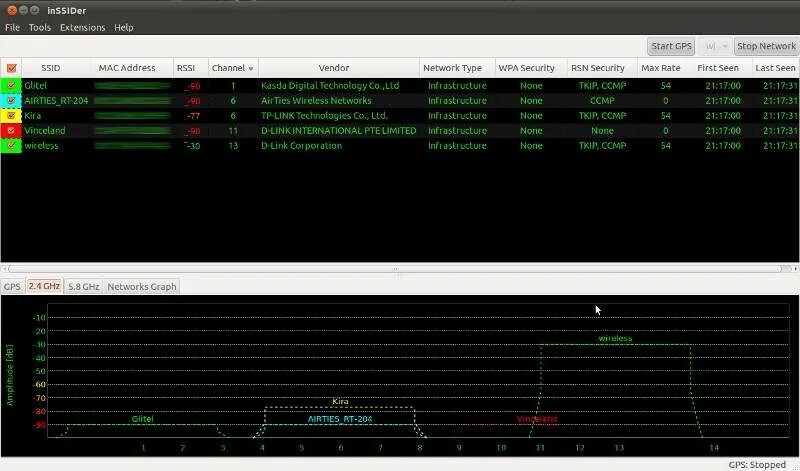
Task: Switch to the GPS tab
Action: coord(12,287)
